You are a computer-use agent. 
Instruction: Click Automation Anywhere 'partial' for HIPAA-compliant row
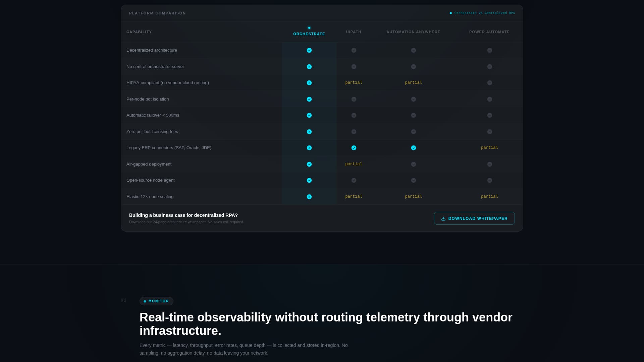coord(413,82)
